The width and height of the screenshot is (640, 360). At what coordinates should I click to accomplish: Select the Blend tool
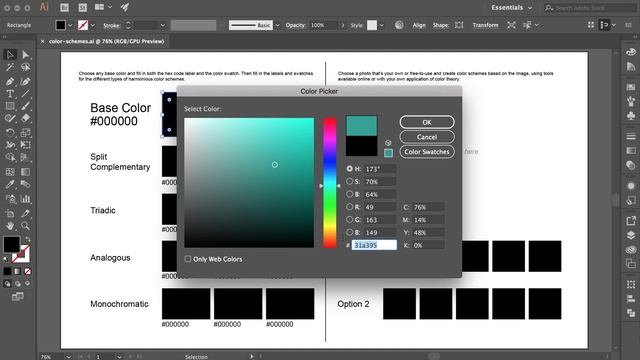coord(25,184)
